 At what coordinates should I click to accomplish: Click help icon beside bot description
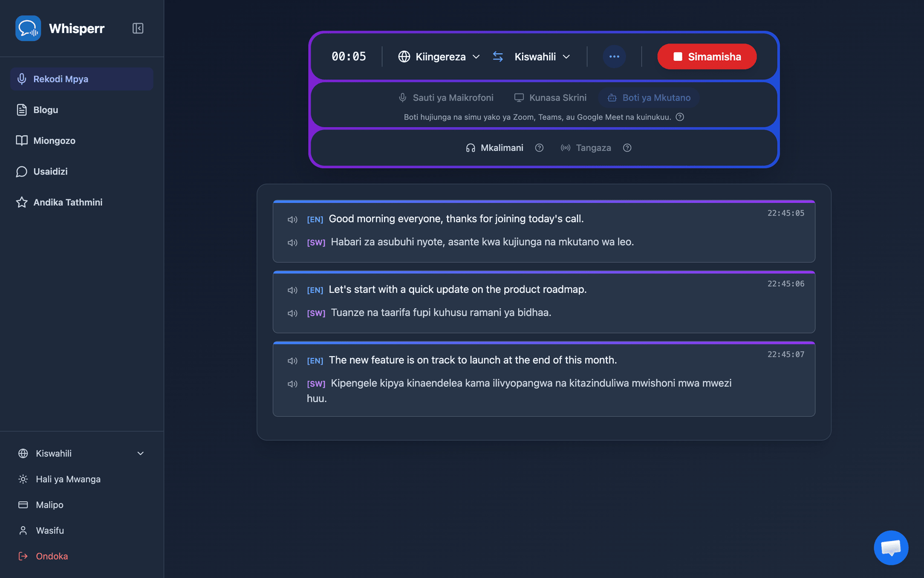(680, 117)
